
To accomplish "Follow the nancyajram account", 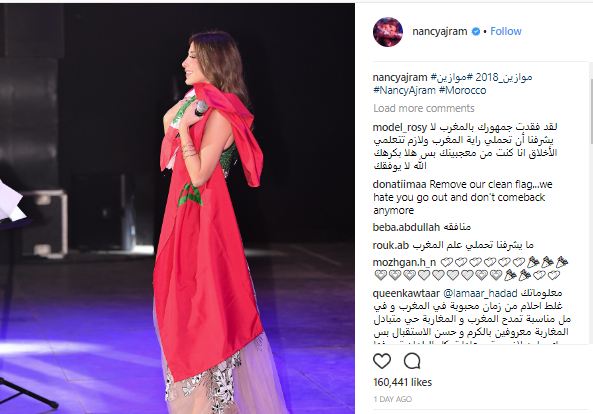I will (506, 31).
